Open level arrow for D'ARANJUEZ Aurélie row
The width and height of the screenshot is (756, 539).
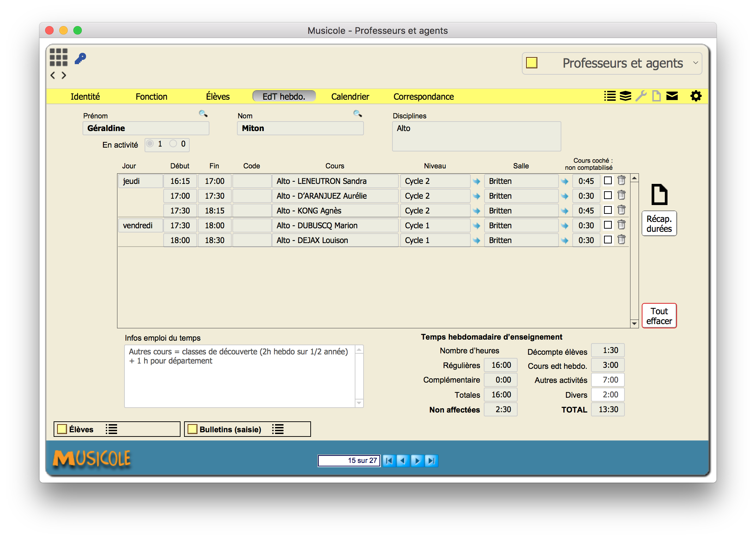(477, 196)
